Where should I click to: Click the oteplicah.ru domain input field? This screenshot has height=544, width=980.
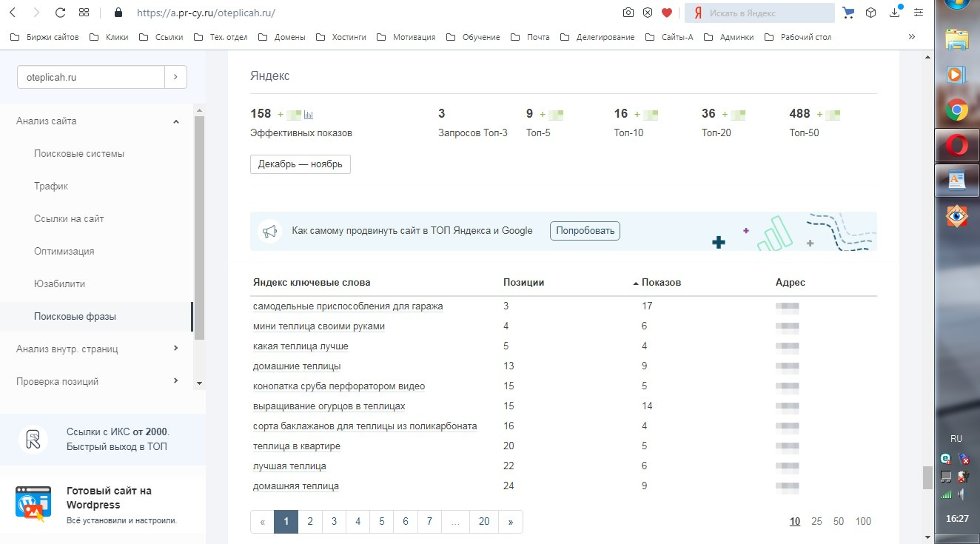(x=90, y=77)
